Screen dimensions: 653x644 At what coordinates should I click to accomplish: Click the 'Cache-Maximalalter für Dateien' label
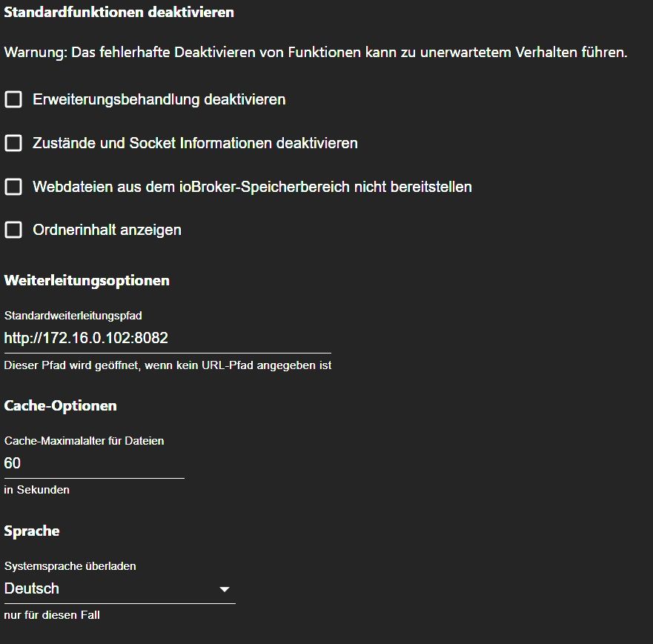(84, 441)
